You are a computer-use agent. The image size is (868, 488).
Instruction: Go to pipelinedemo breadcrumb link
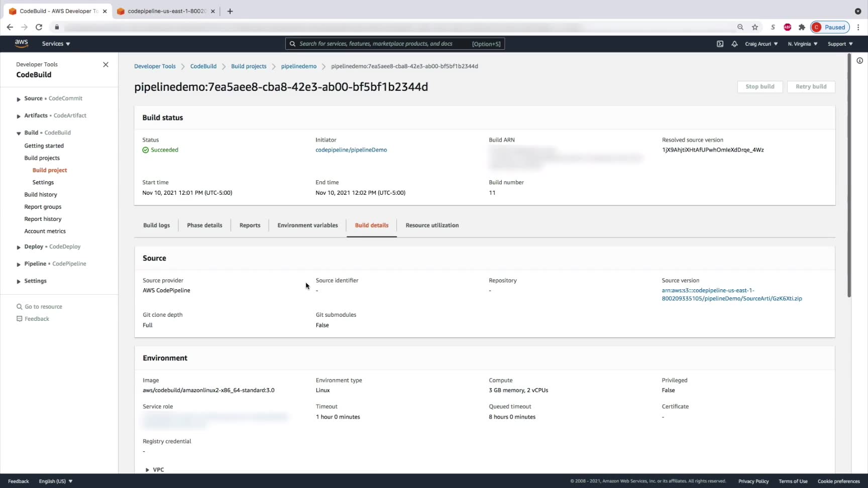299,66
